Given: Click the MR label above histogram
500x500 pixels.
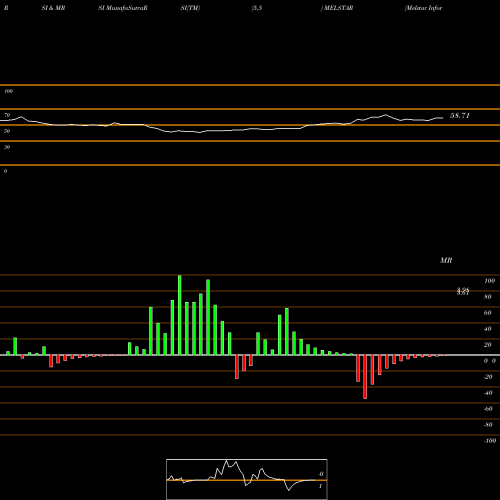Looking at the screenshot, I should (x=446, y=260).
